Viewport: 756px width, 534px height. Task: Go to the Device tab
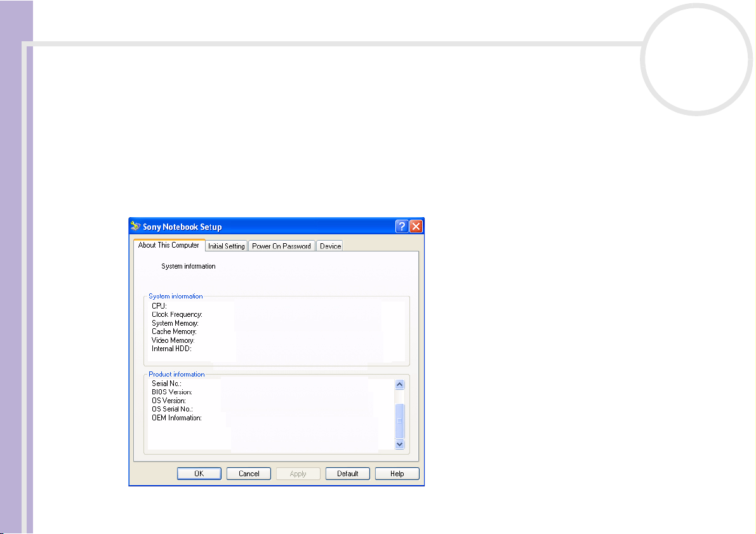pos(330,246)
